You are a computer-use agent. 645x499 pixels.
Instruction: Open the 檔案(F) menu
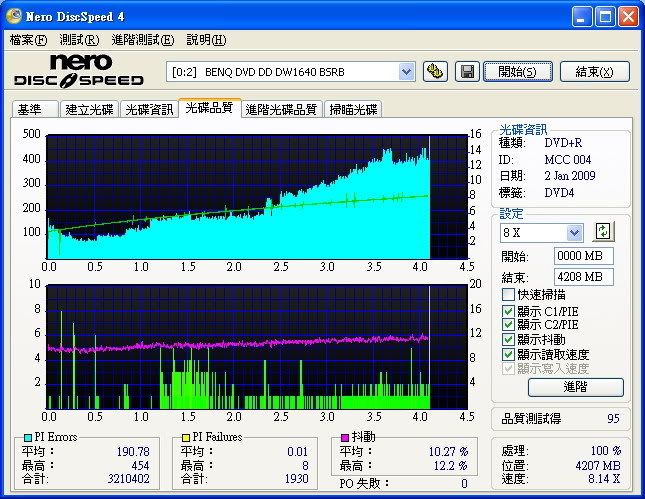28,40
